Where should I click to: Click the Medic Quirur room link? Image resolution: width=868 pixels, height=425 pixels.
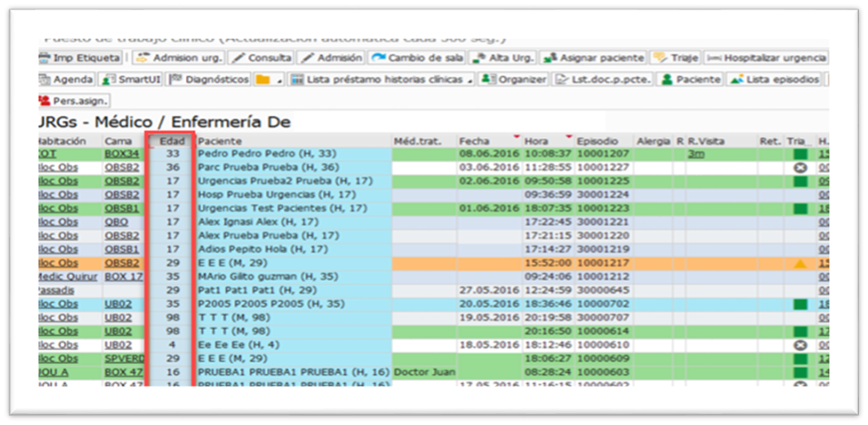(x=68, y=276)
